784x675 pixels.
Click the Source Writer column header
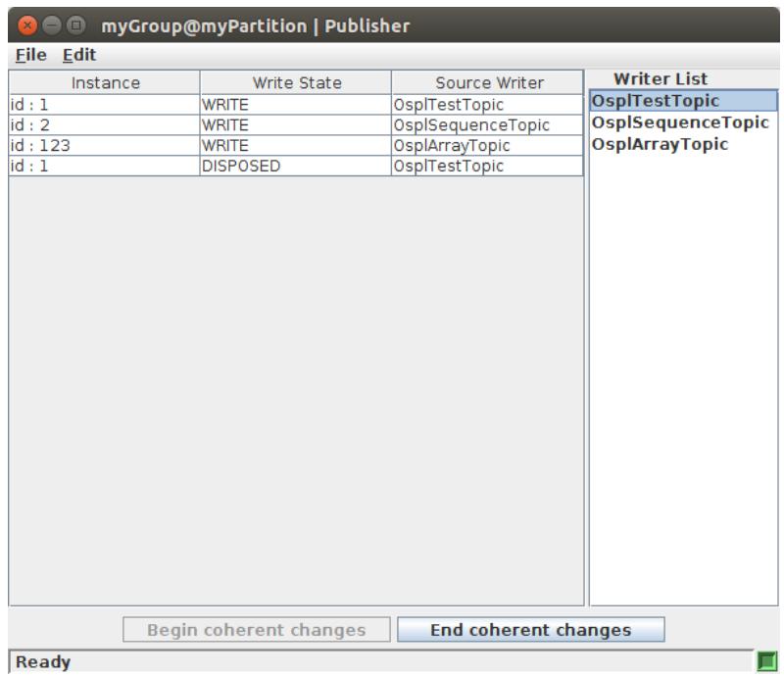487,82
